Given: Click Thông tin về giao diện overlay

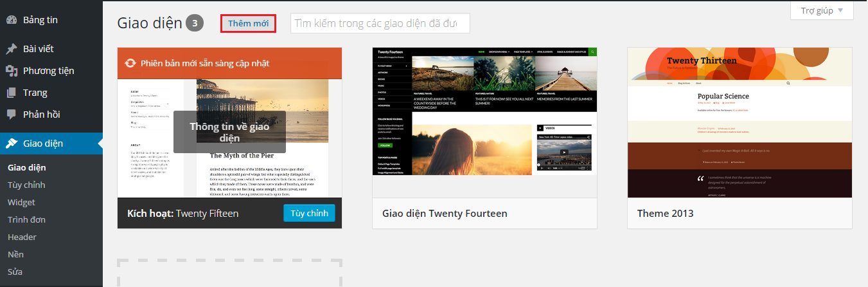Looking at the screenshot, I should click(x=229, y=132).
